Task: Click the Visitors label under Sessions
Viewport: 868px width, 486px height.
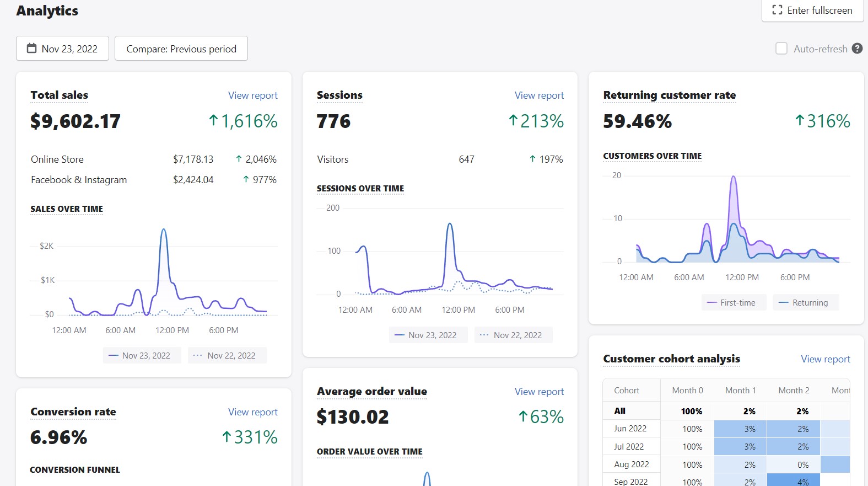Action: [x=333, y=159]
